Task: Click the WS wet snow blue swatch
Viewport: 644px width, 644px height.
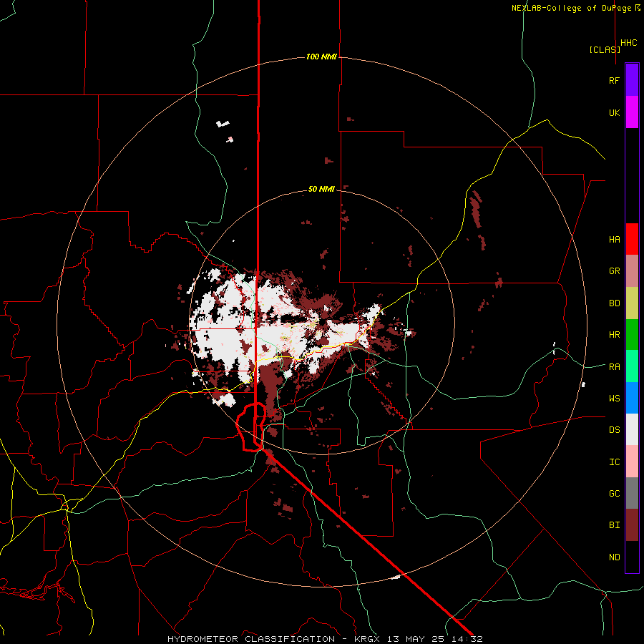Action: [x=632, y=398]
